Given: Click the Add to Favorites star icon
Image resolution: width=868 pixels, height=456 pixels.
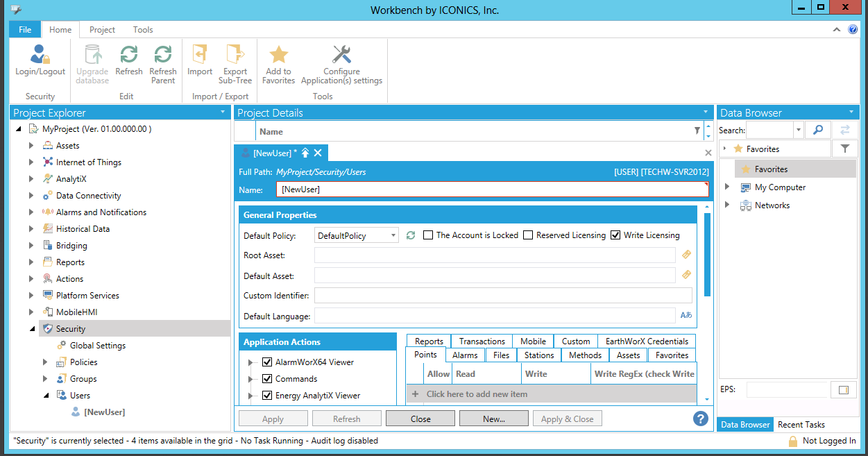Looking at the screenshot, I should click(278, 55).
